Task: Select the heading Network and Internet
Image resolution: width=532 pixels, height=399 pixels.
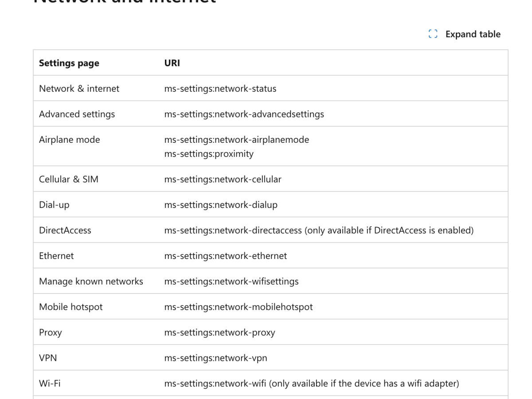Action: (x=124, y=2)
